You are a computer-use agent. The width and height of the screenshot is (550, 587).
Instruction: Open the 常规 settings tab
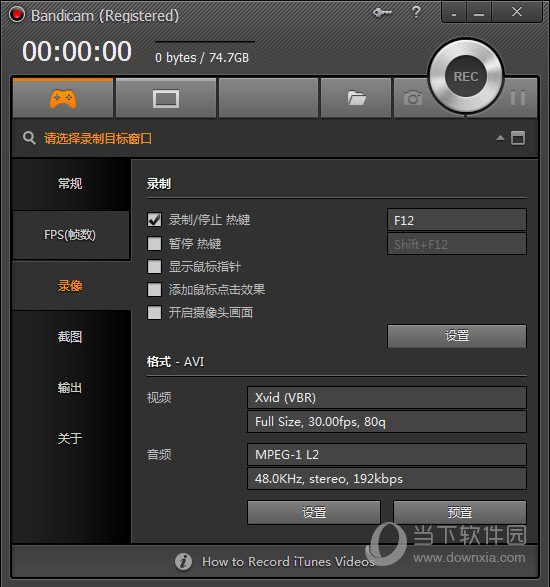pos(71,184)
